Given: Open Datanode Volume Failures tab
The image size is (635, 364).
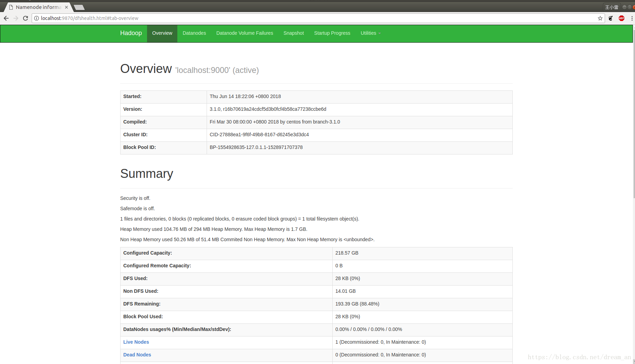Looking at the screenshot, I should coord(244,33).
